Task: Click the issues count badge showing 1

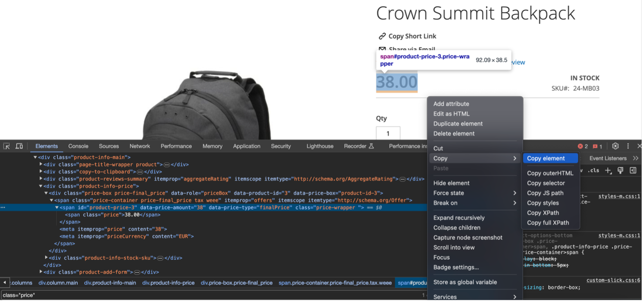Action: 598,146
